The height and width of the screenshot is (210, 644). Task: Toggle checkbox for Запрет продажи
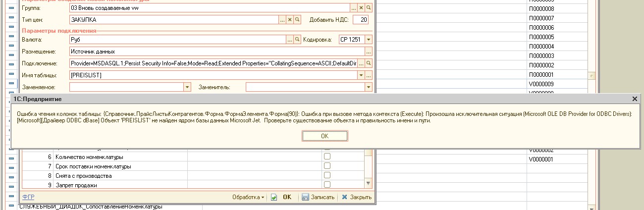coord(327,185)
